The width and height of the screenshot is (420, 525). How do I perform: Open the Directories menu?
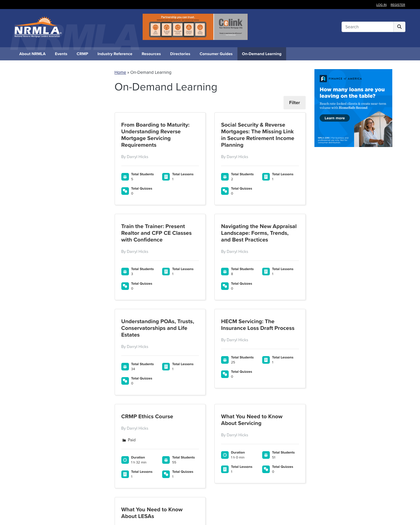(x=180, y=54)
